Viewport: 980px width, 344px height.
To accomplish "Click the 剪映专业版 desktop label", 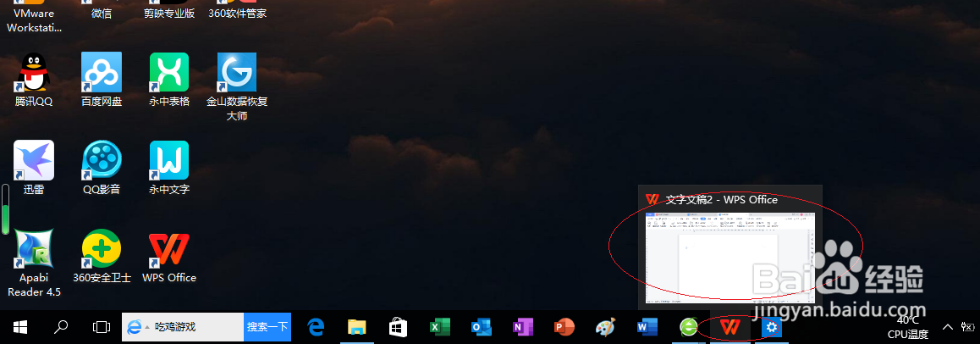I will click(169, 14).
